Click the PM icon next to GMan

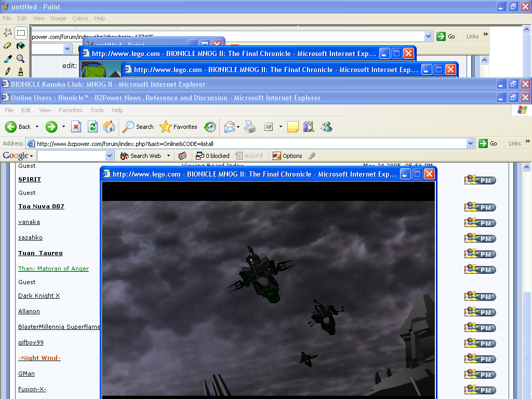click(x=480, y=374)
